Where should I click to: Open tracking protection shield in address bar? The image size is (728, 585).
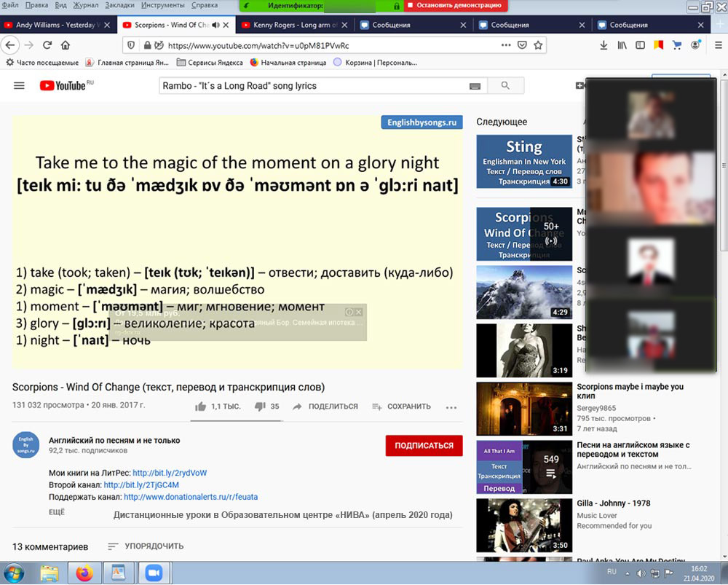click(131, 45)
